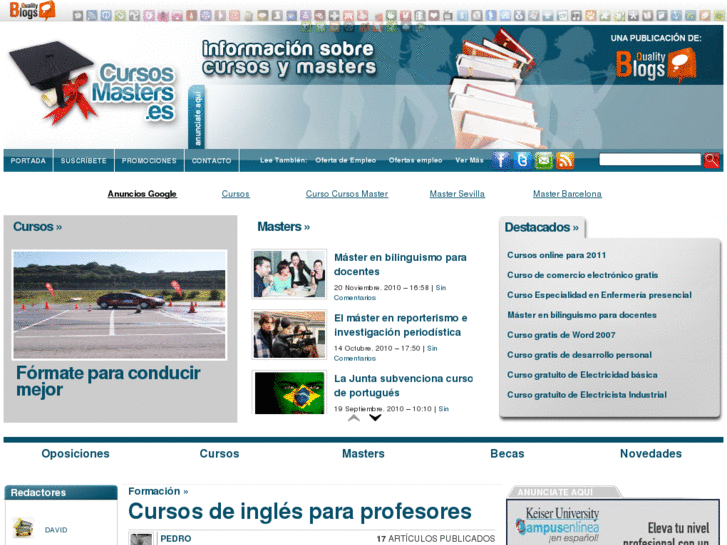
Task: Click the green email subscription icon
Action: tap(544, 160)
